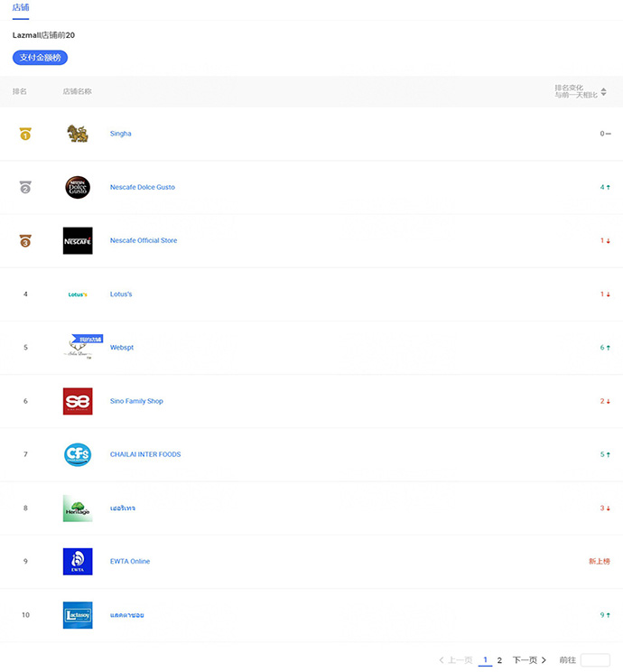This screenshot has width=623, height=672.
Task: Open the Nescafe Dolce Gusto store link
Action: pos(143,187)
